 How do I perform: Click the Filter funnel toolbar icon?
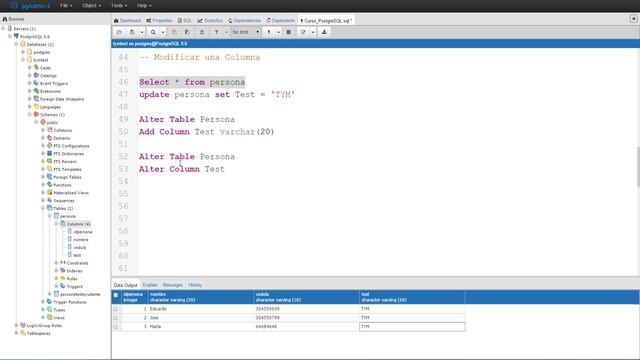(217, 32)
